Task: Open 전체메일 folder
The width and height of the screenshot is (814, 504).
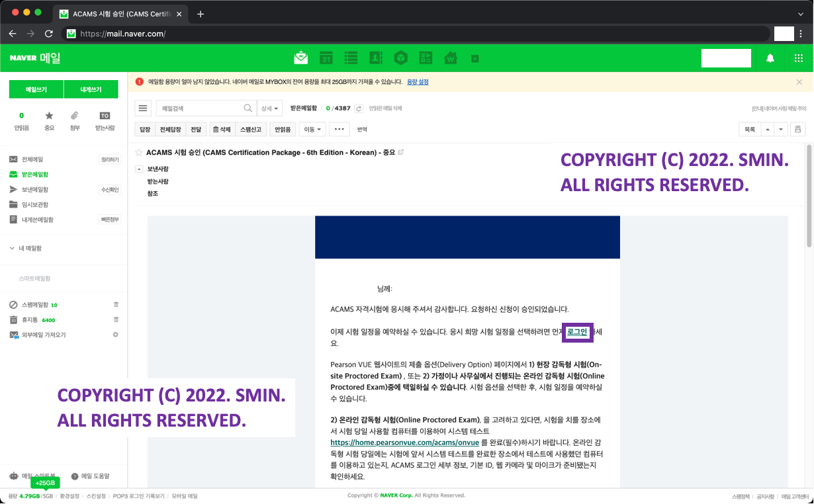Action: 32,159
